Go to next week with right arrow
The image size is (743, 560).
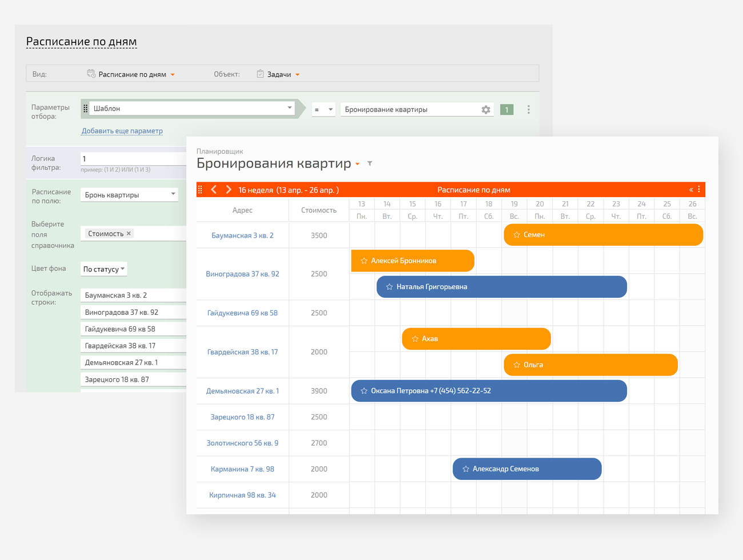coord(229,190)
